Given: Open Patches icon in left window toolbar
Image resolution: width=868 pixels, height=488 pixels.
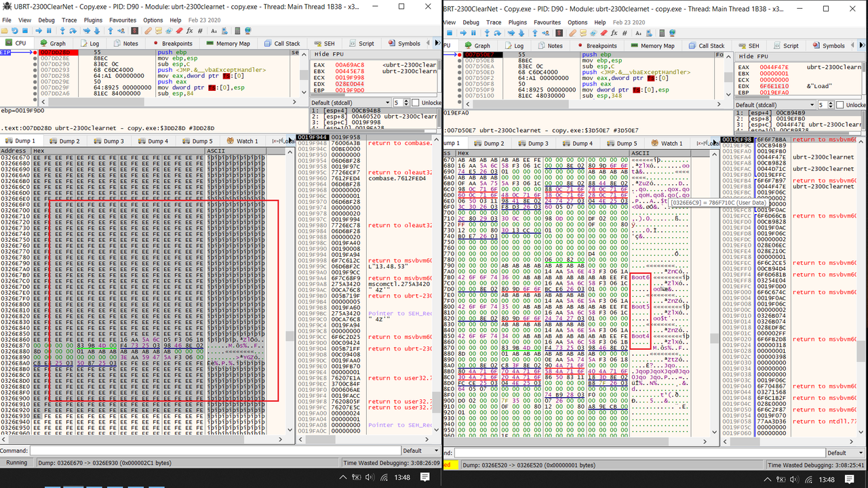Looking at the screenshot, I should pos(148,31).
